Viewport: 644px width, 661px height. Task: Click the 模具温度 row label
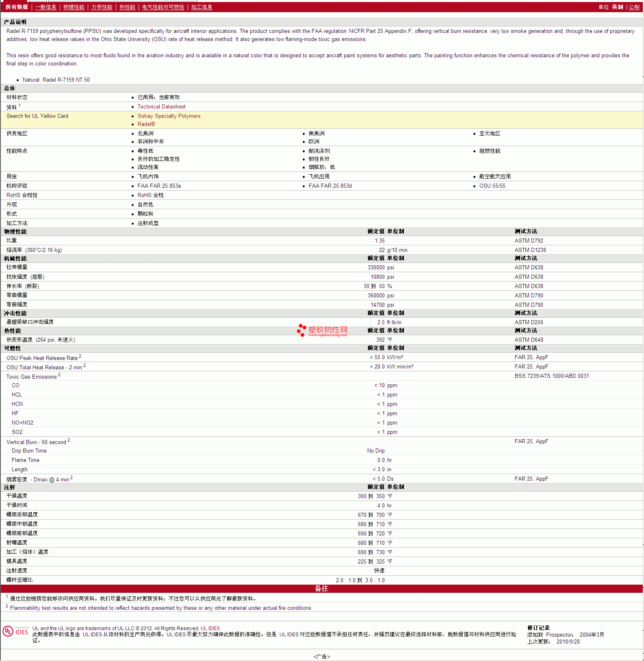point(17,561)
